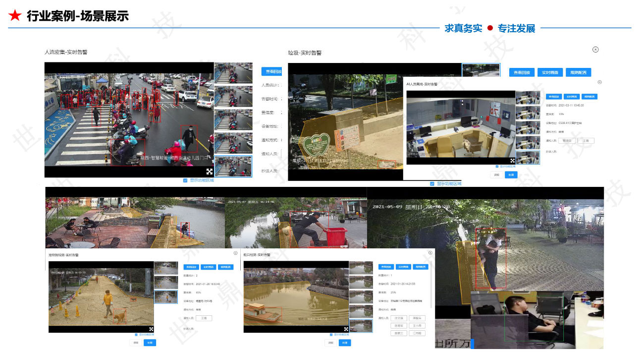The width and height of the screenshot is (644, 352).
Task: Uncheck 显示功能区域 under garbage alarm video
Action: [x=432, y=183]
